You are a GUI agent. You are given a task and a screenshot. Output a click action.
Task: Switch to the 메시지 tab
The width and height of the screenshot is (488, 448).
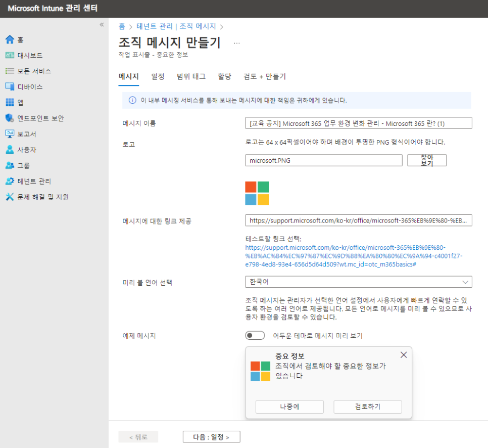tap(128, 76)
